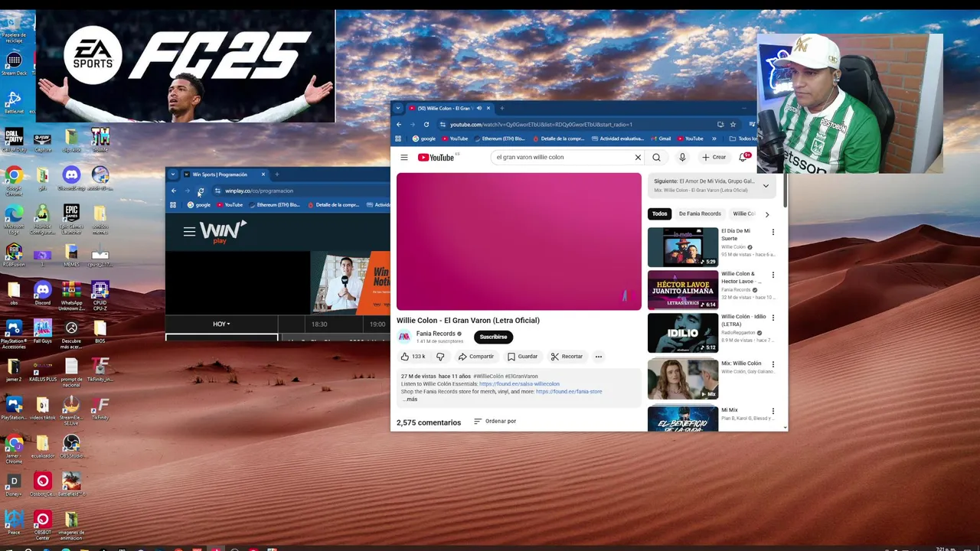This screenshot has width=980, height=551.
Task: Open OBSBOT Center desktop icon
Action: pyautogui.click(x=43, y=526)
